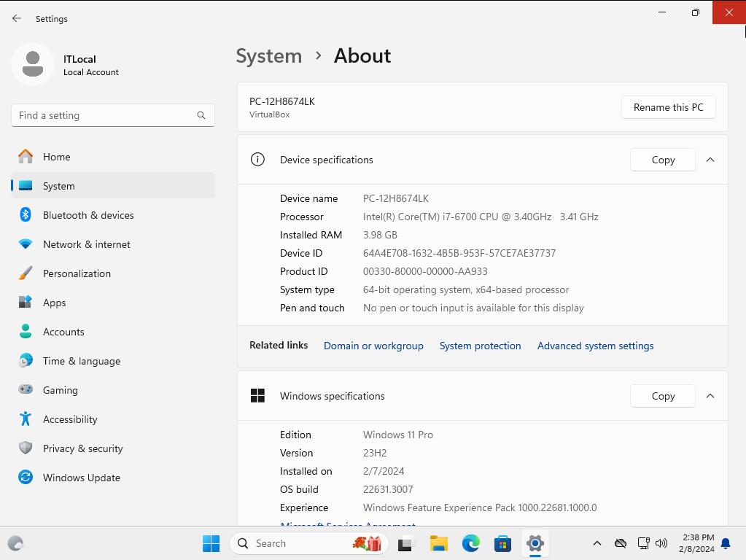The height and width of the screenshot is (560, 746).
Task: Click the System type value text
Action: 466,289
